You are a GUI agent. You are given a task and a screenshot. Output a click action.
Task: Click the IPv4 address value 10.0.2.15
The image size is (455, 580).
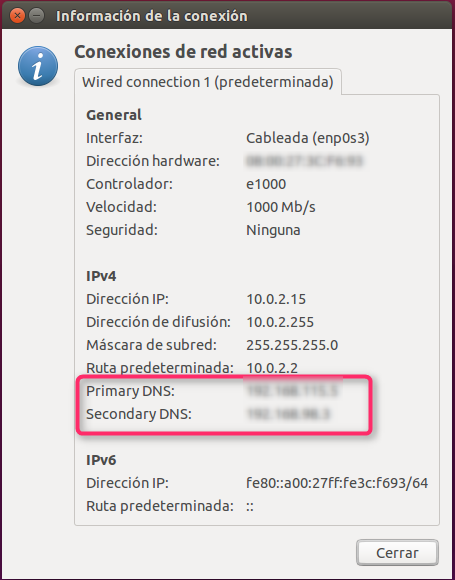[x=276, y=299]
